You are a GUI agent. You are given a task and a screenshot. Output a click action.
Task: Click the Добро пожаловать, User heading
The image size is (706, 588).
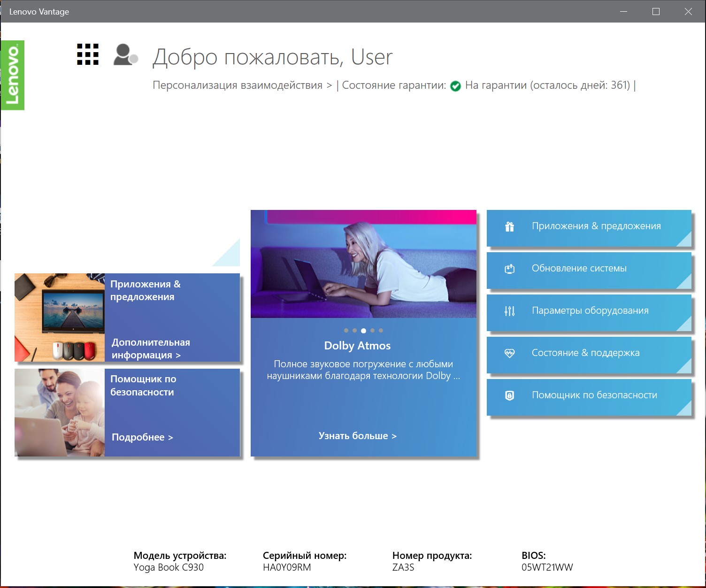(272, 57)
